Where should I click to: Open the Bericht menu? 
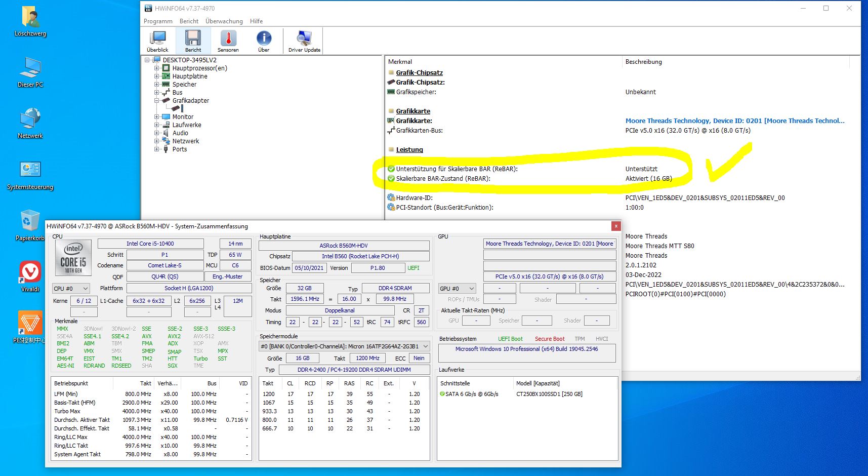[189, 21]
